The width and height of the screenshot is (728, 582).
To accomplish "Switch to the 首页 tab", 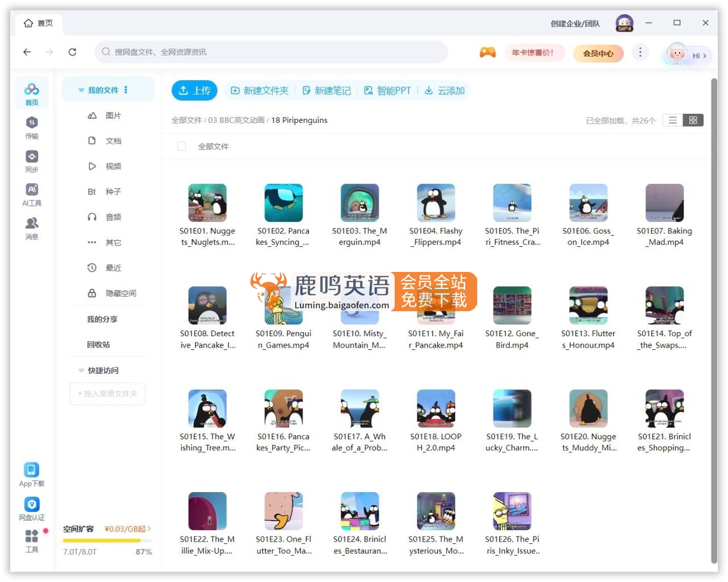I will pyautogui.click(x=39, y=23).
